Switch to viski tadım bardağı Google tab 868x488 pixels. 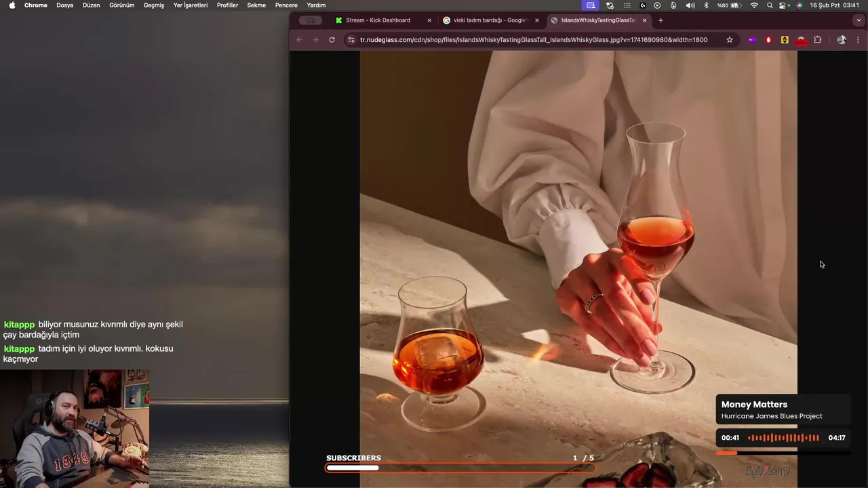(489, 20)
